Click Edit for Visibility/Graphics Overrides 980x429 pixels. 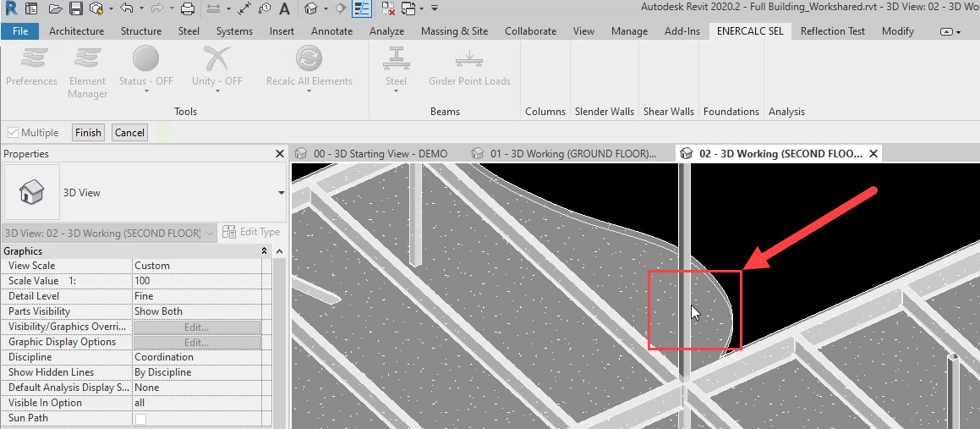point(197,327)
